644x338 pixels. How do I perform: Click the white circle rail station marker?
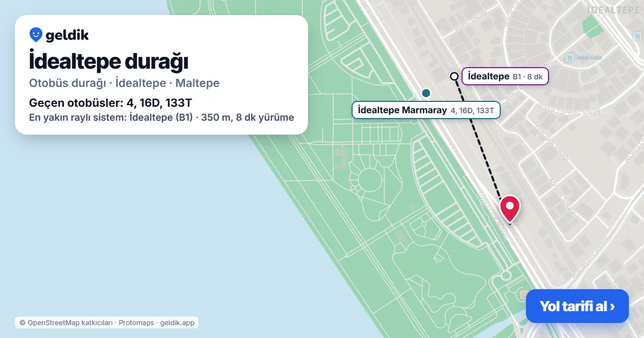tap(454, 76)
